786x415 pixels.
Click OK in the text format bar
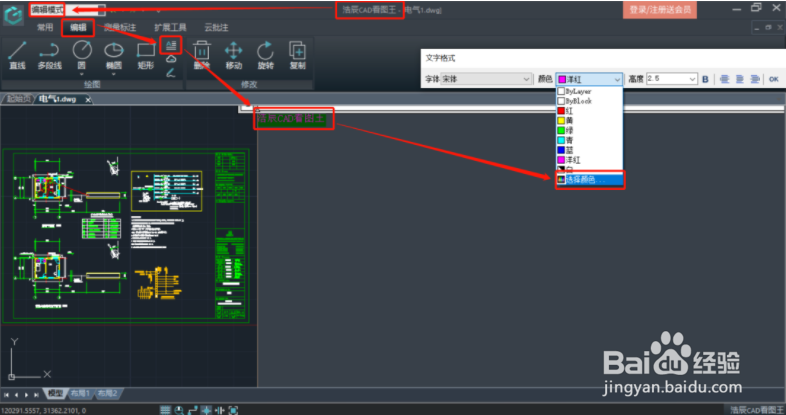(773, 79)
